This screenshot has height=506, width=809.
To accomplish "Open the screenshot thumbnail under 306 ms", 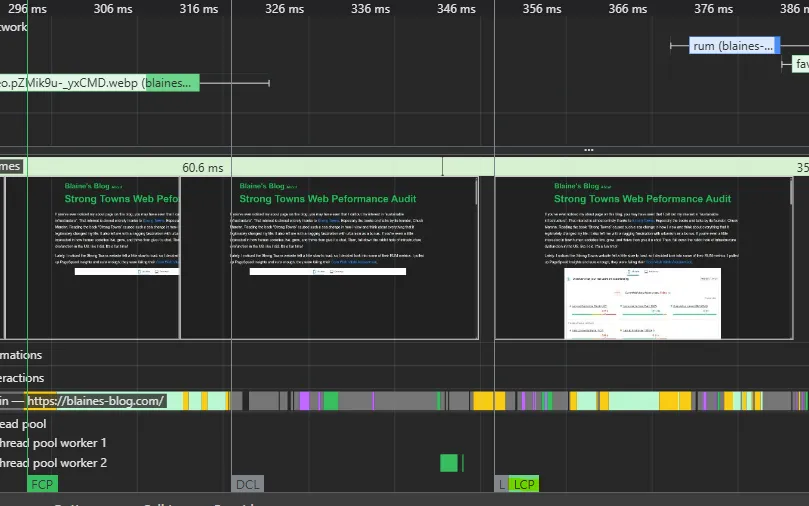I will click(92, 258).
